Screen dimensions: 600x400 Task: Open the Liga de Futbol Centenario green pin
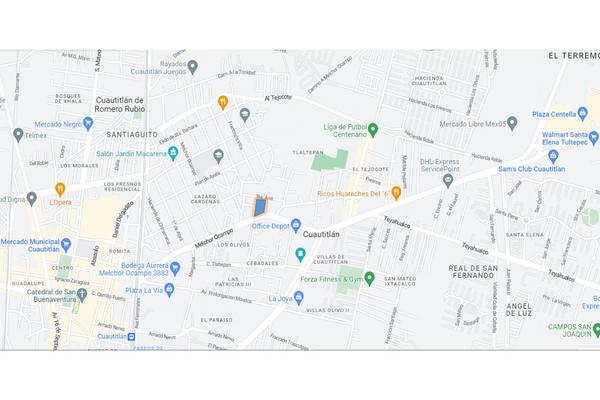point(373,130)
